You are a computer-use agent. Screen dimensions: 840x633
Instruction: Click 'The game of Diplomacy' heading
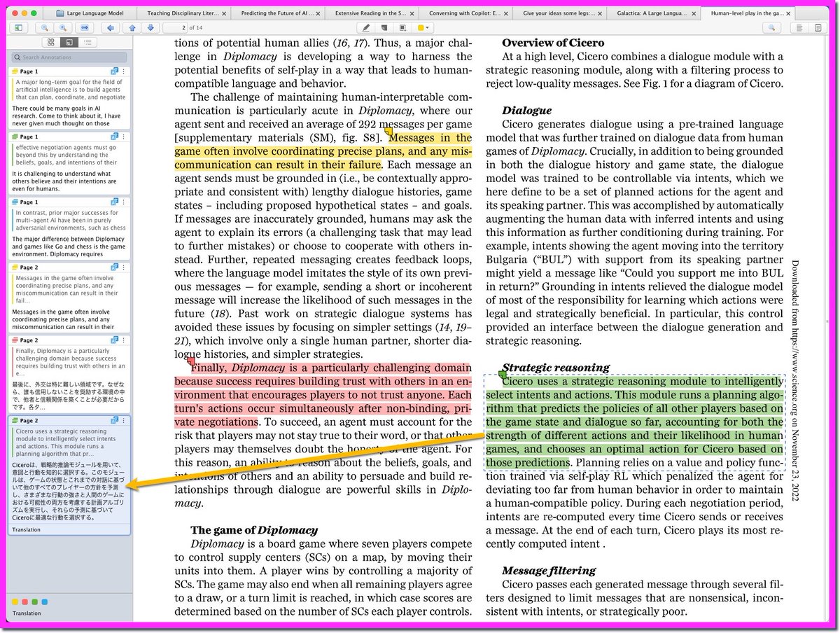click(254, 530)
